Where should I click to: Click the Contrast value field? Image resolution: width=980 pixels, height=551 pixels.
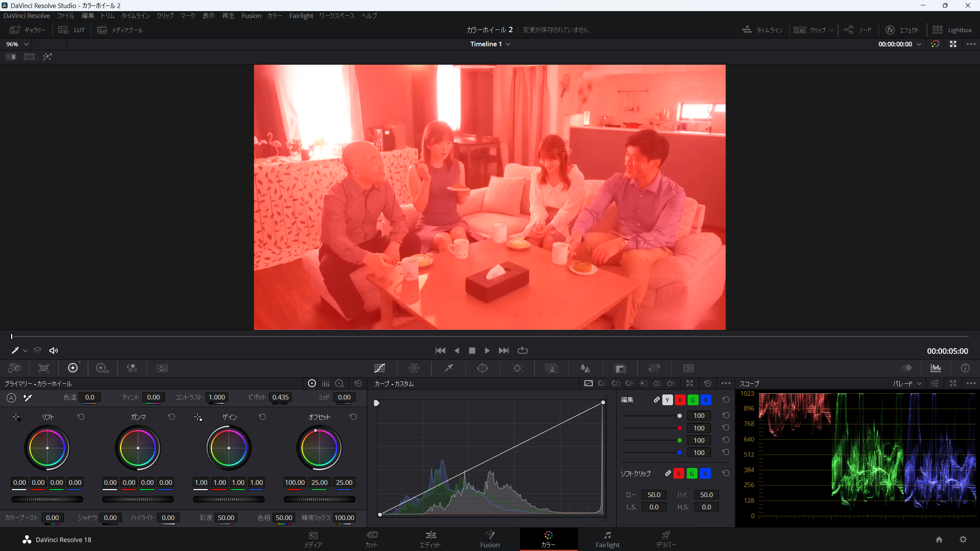click(216, 397)
